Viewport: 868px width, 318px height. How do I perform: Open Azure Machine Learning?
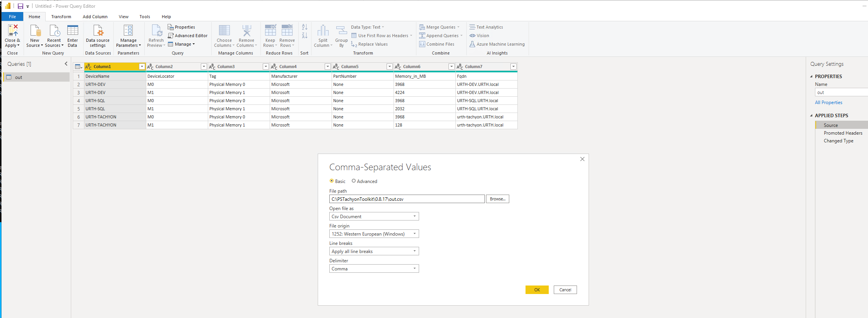(x=497, y=44)
